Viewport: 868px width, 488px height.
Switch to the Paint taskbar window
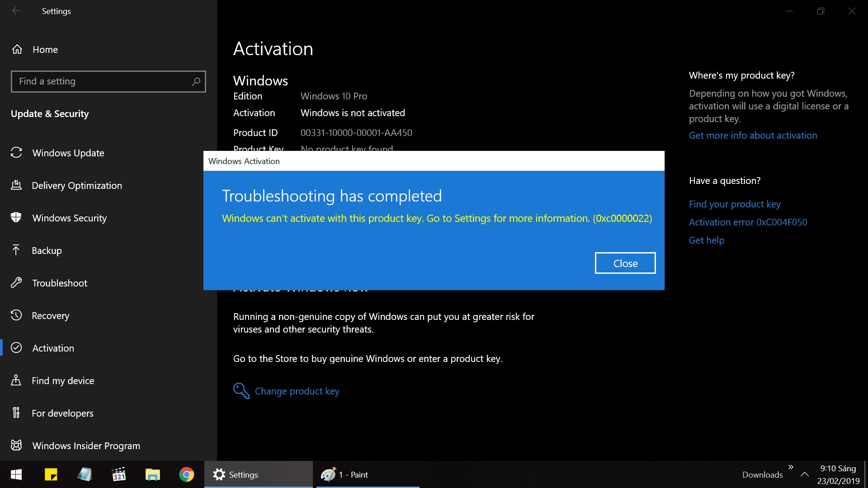pyautogui.click(x=368, y=474)
